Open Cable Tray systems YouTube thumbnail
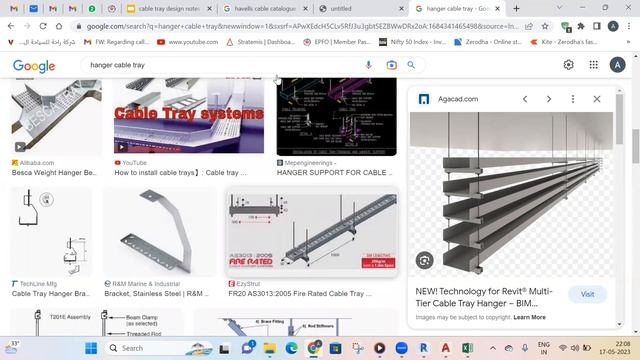640x360 pixels. [189, 116]
